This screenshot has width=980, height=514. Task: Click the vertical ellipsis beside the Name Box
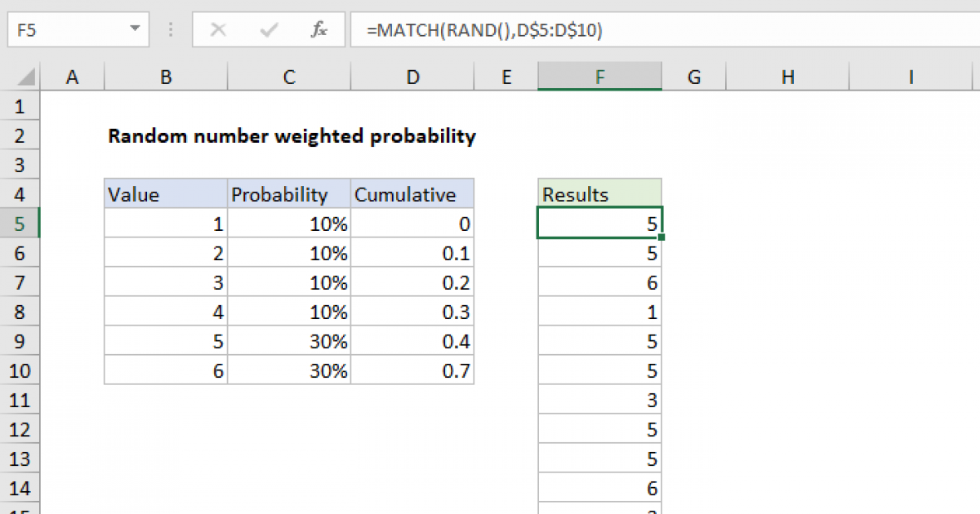(170, 29)
